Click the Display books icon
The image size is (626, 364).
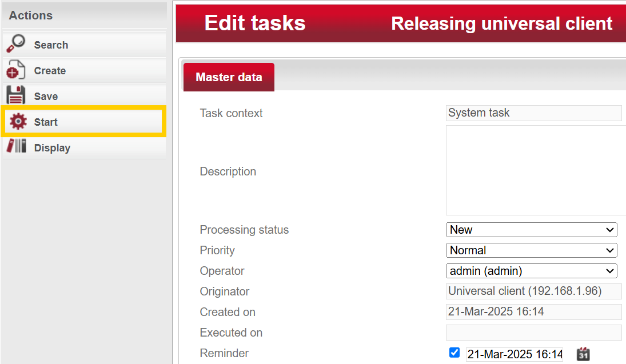[16, 147]
